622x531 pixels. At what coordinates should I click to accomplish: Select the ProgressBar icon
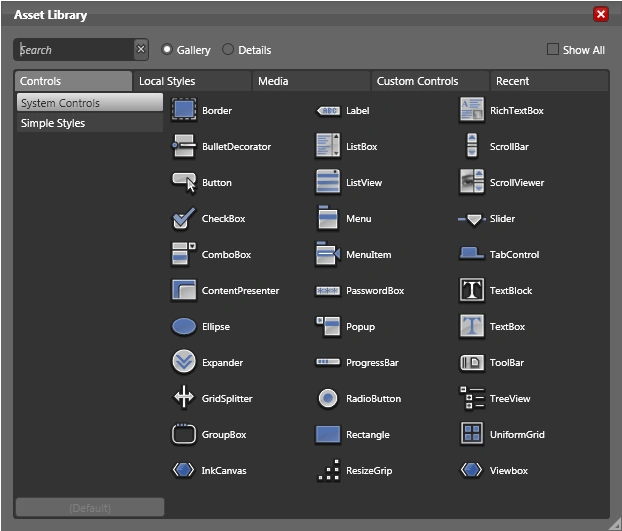(328, 362)
